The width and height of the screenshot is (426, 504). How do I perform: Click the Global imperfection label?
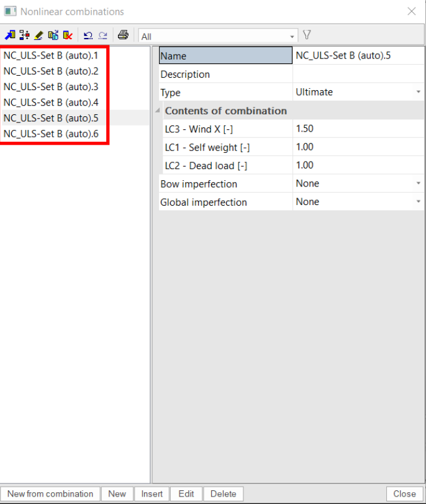point(203,202)
